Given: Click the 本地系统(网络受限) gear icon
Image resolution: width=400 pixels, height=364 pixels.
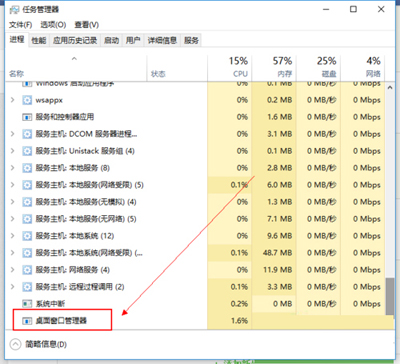Looking at the screenshot, I should point(27,253).
